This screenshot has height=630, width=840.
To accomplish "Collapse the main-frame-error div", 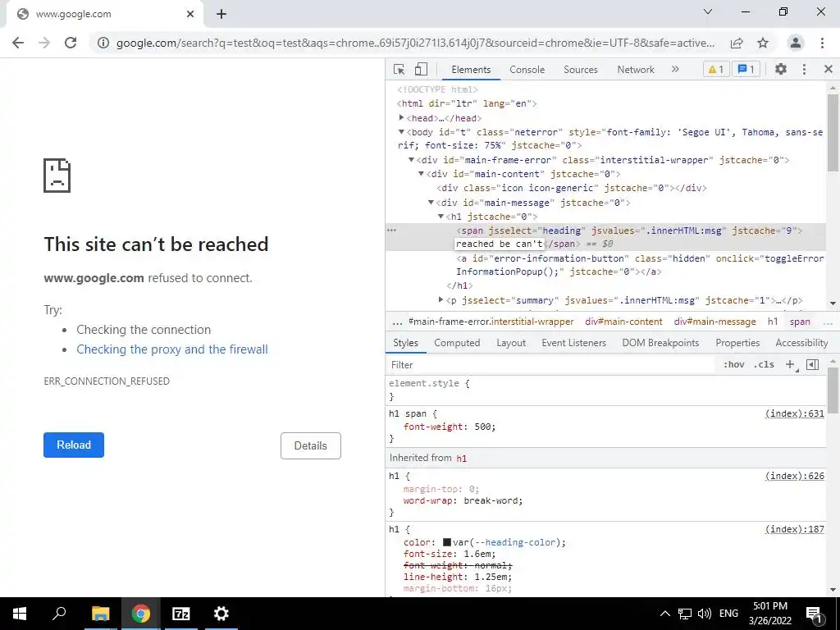I will pos(412,160).
